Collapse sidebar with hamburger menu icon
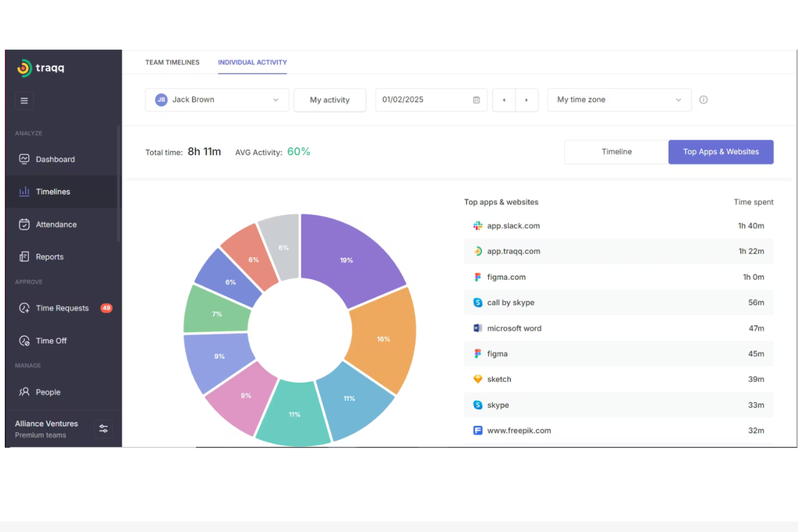The height and width of the screenshot is (532, 798). (24, 100)
